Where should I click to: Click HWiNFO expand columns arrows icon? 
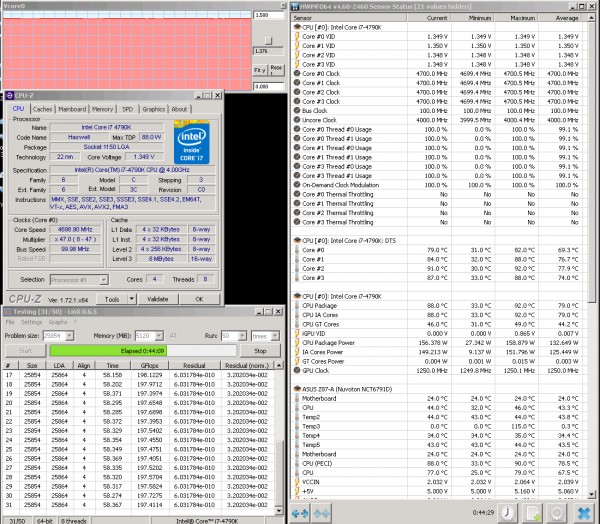pyautogui.click(x=300, y=513)
